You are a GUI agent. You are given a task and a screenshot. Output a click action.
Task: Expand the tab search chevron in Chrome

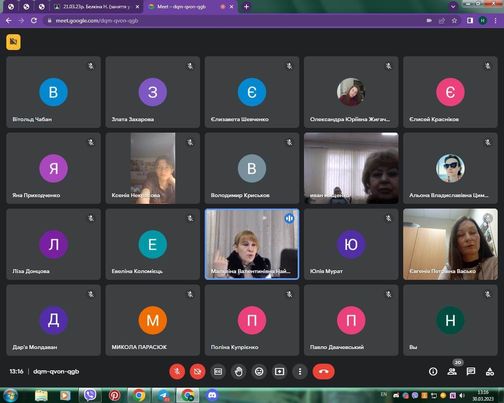[x=453, y=6]
